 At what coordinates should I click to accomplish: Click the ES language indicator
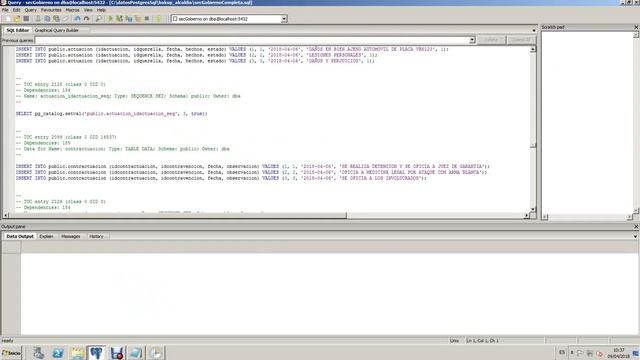click(562, 353)
